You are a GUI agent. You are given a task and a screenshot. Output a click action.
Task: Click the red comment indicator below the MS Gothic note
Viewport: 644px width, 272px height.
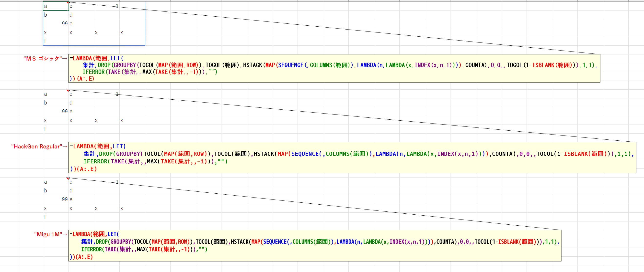[68, 90]
